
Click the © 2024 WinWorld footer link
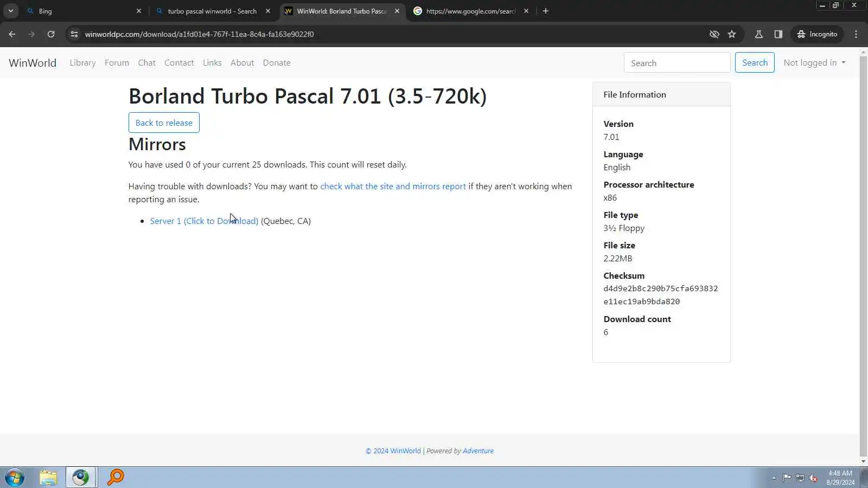393,451
